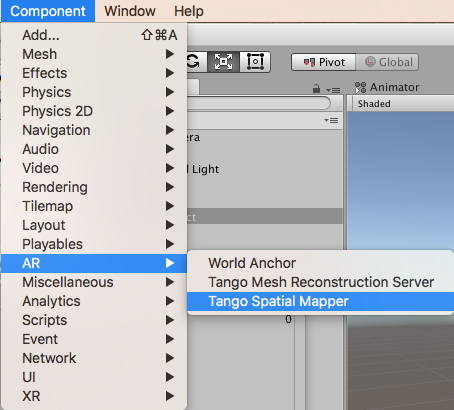Open Hierarchy panel options menu icon
This screenshot has width=454, height=410.
[333, 90]
